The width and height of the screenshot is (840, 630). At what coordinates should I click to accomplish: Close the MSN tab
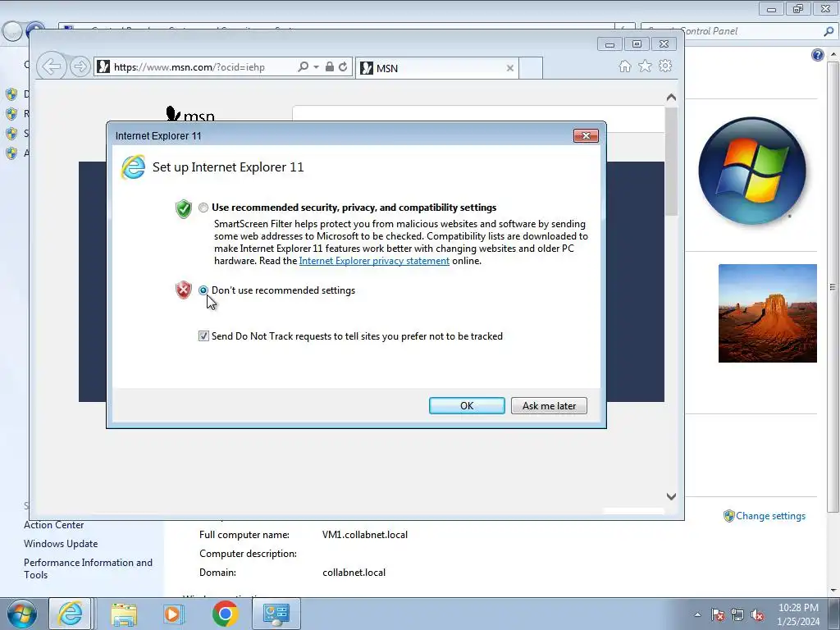pos(510,68)
